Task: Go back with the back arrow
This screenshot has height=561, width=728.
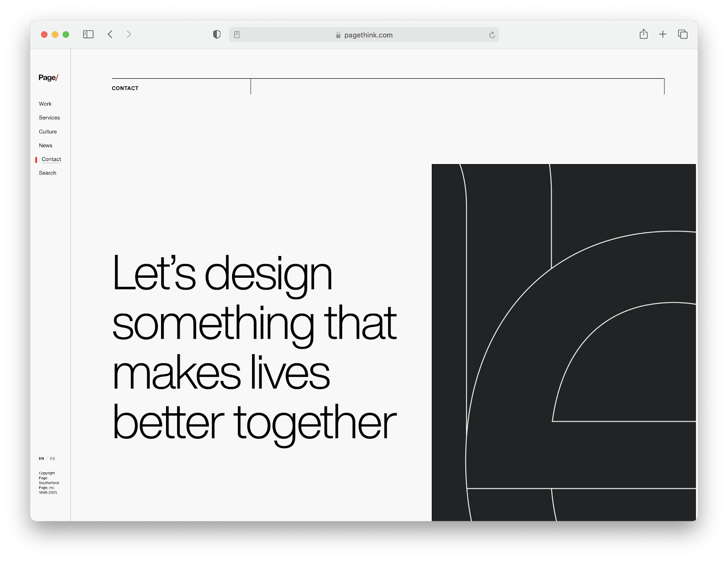Action: pyautogui.click(x=110, y=35)
